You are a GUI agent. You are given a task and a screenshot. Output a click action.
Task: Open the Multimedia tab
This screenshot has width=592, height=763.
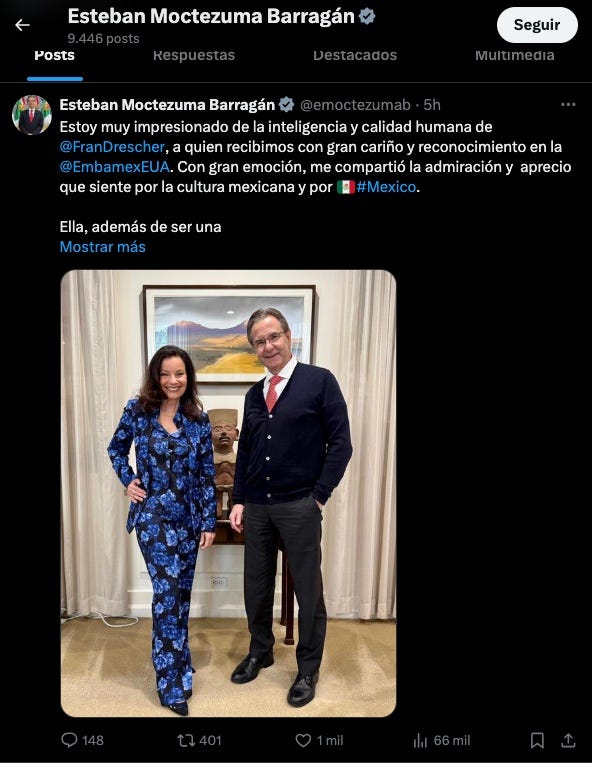(515, 55)
